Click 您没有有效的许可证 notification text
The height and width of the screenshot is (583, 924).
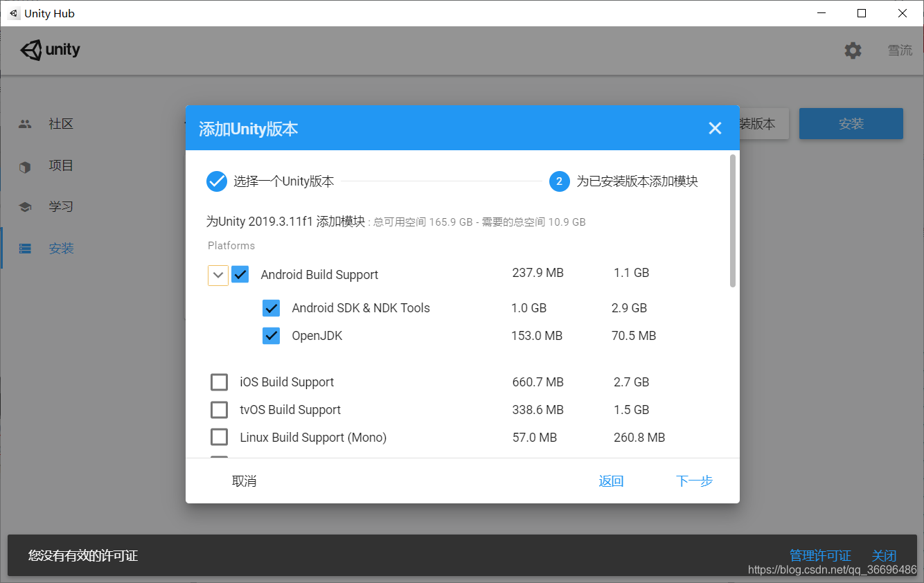[83, 555]
